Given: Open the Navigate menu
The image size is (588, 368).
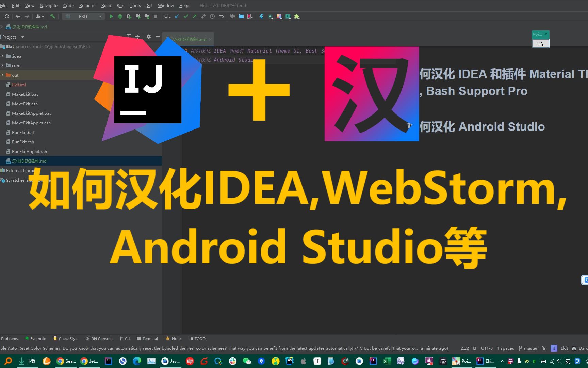Looking at the screenshot, I should (49, 5).
